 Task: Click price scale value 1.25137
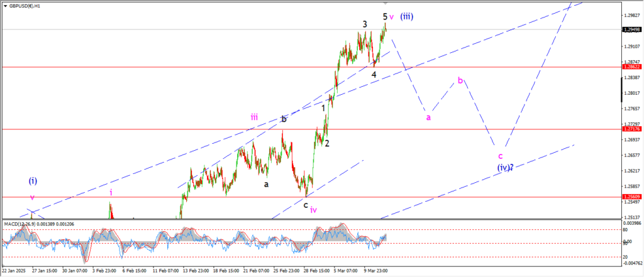coord(632,217)
